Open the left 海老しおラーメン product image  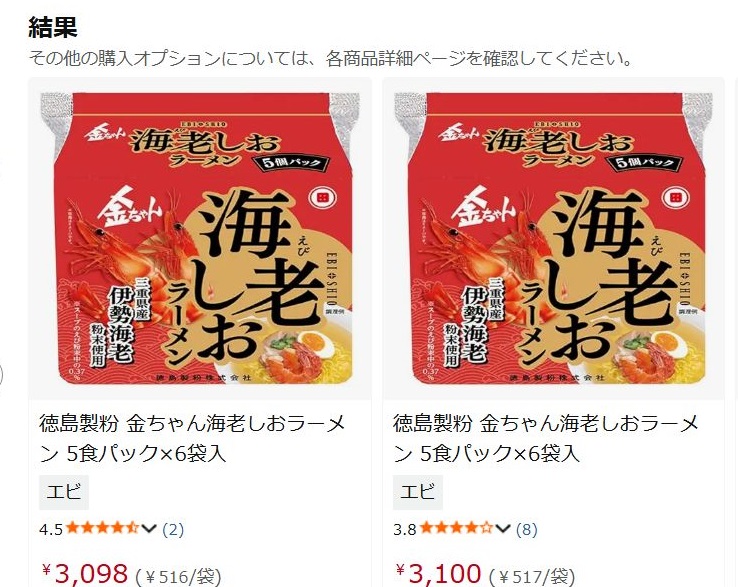click(x=200, y=239)
